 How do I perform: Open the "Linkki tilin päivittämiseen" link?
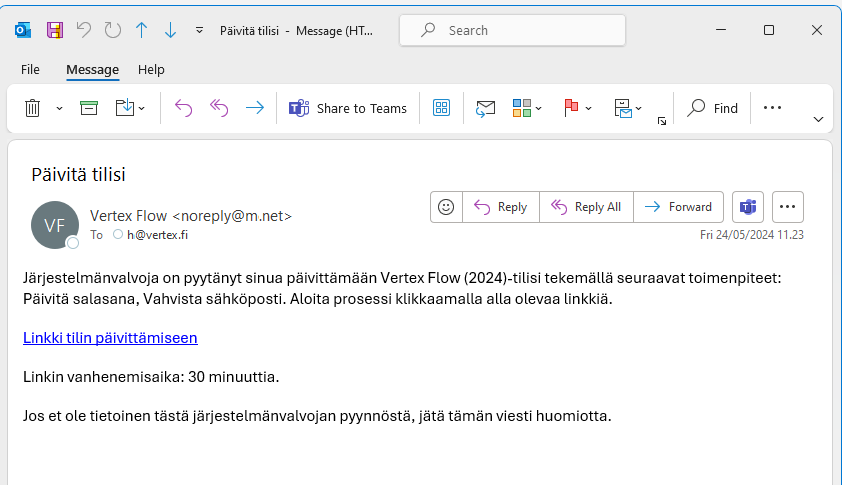(x=110, y=338)
